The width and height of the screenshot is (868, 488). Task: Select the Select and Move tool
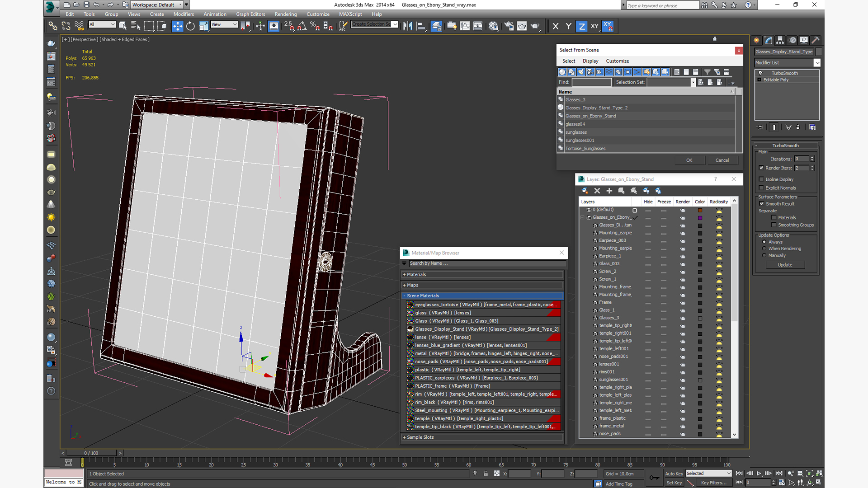177,26
